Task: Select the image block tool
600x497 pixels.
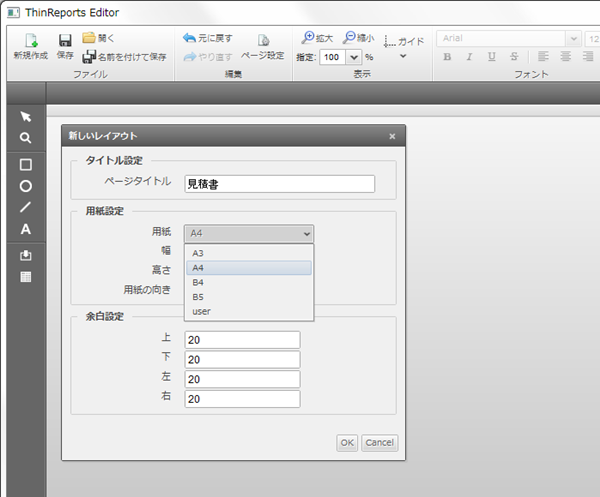Action: (x=26, y=255)
